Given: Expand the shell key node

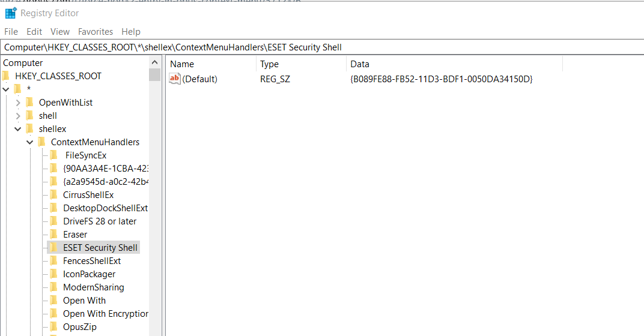Looking at the screenshot, I should tap(18, 116).
